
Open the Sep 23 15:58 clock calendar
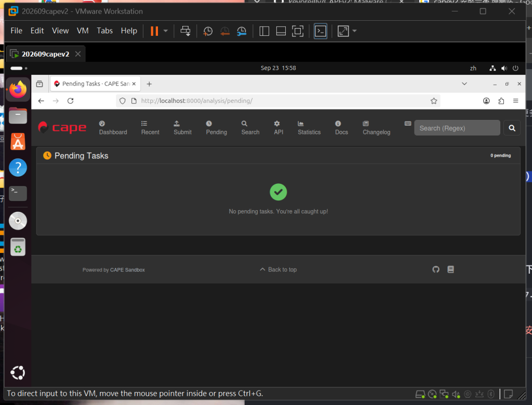click(x=278, y=68)
